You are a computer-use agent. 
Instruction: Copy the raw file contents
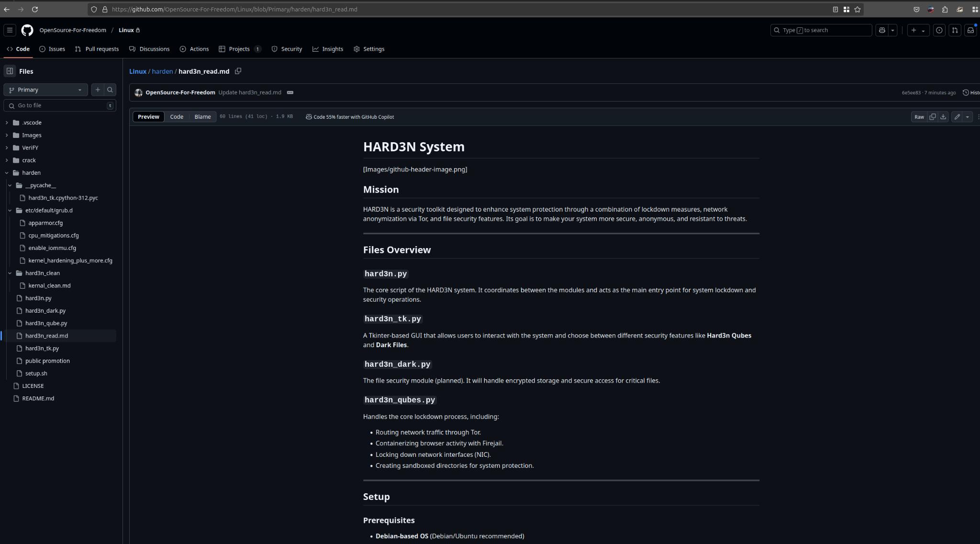point(932,116)
